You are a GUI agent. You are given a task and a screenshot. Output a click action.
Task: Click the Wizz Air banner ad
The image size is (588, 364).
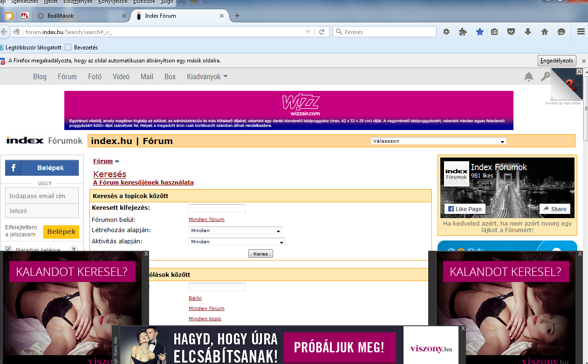click(289, 110)
